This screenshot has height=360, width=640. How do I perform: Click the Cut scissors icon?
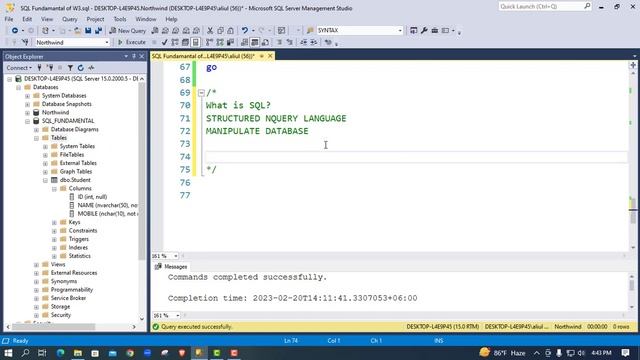(210, 31)
